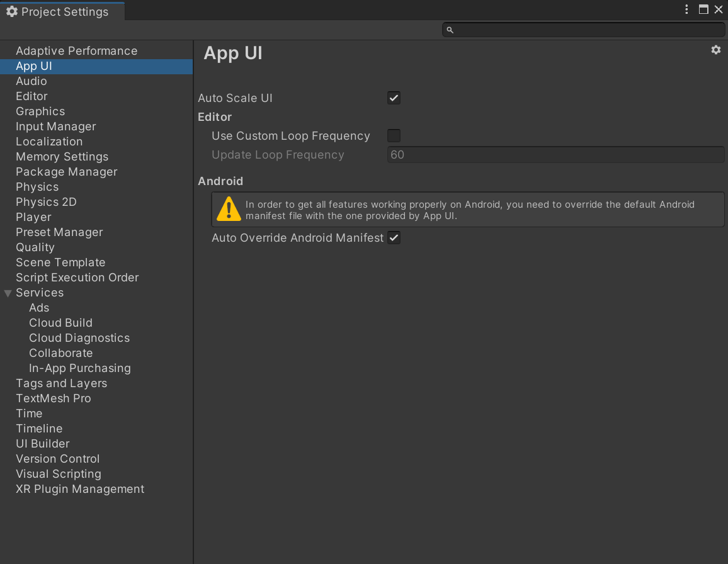Open In-App Purchasing under Services

tap(79, 368)
